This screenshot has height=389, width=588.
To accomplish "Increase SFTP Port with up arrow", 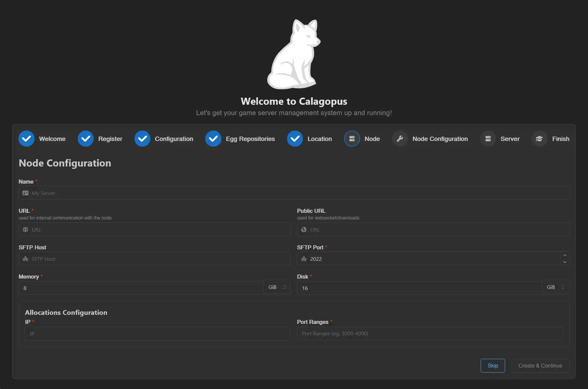I will point(565,255).
